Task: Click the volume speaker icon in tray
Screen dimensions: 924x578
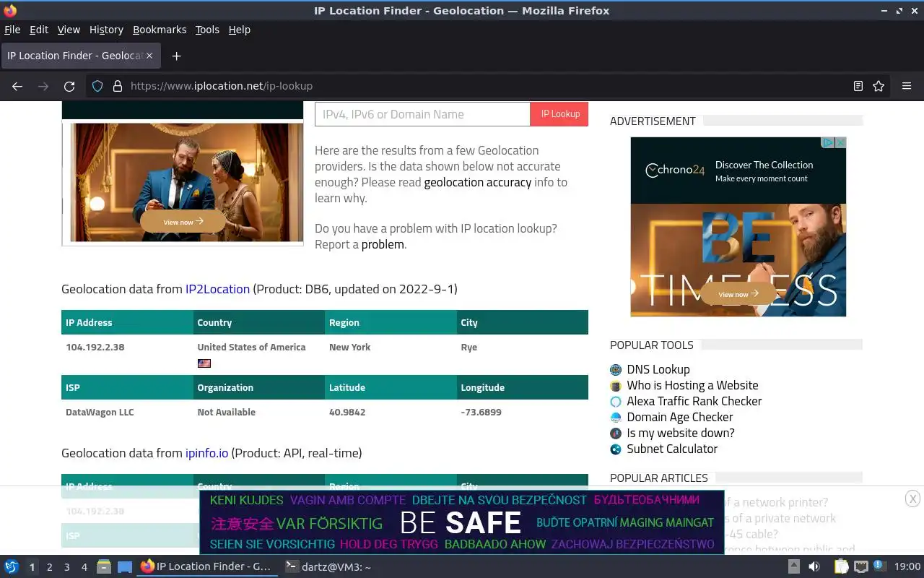Action: click(x=814, y=566)
